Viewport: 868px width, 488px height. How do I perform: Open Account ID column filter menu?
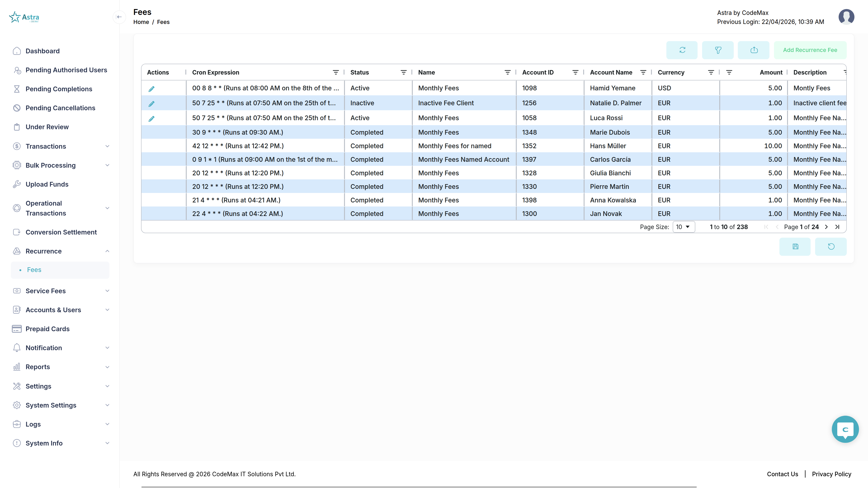(x=576, y=72)
